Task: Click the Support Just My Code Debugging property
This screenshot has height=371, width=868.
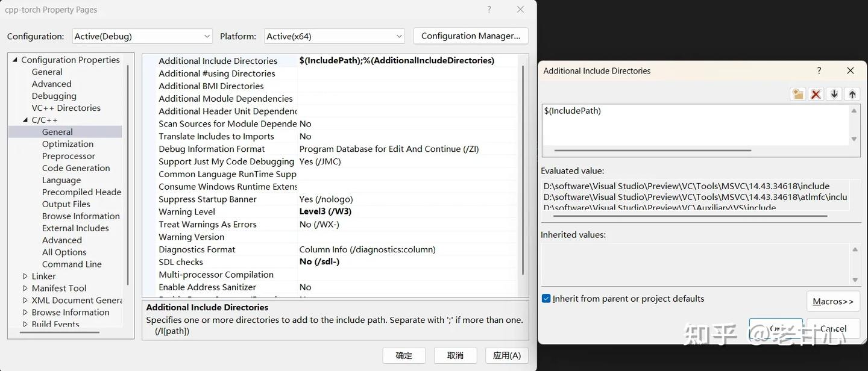Action: 226,161
